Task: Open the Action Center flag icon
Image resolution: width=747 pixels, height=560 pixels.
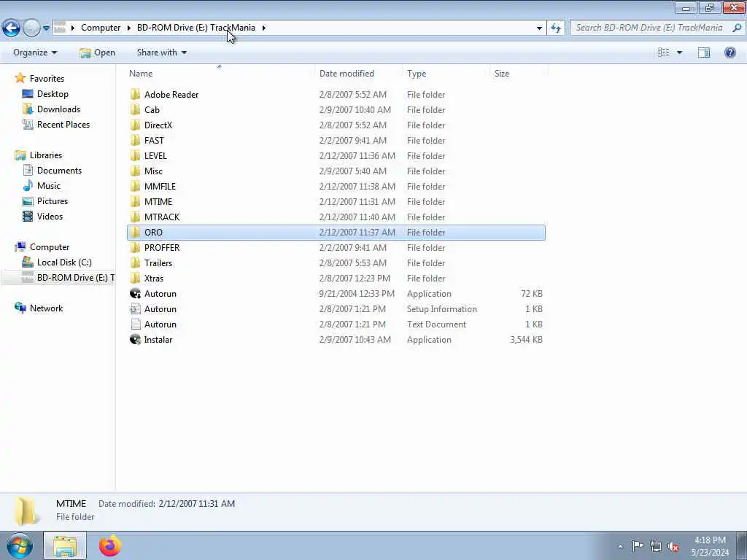Action: click(638, 545)
